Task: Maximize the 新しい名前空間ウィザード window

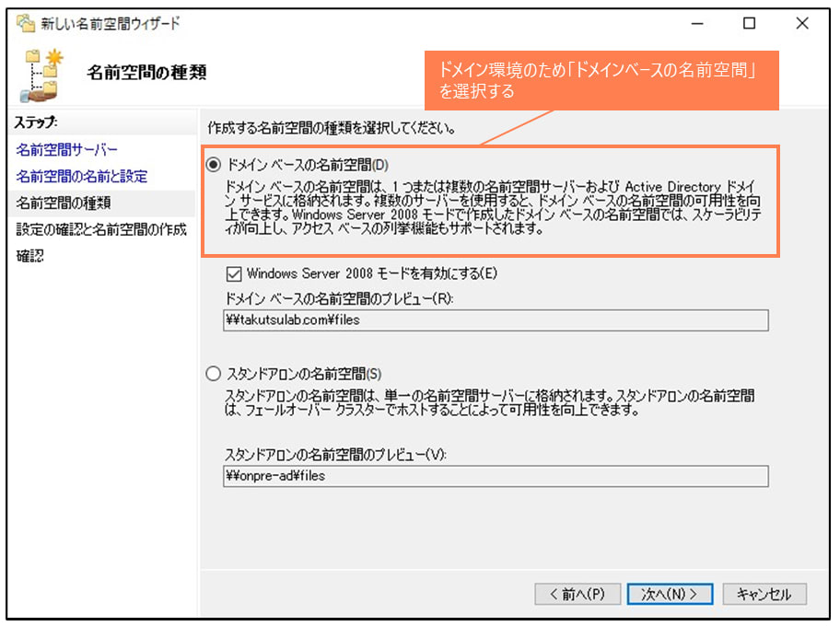Action: coord(749,24)
